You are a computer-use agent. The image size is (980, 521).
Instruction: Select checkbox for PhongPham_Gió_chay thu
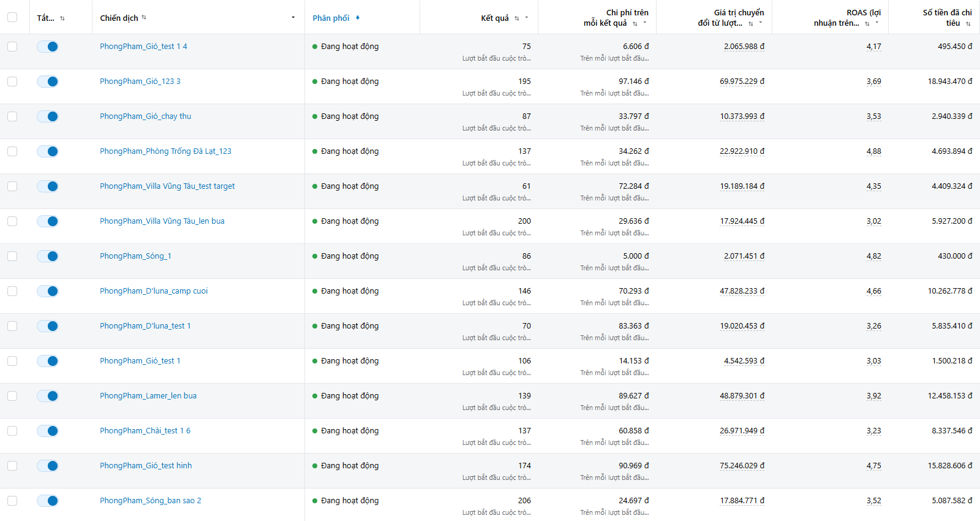coord(12,116)
